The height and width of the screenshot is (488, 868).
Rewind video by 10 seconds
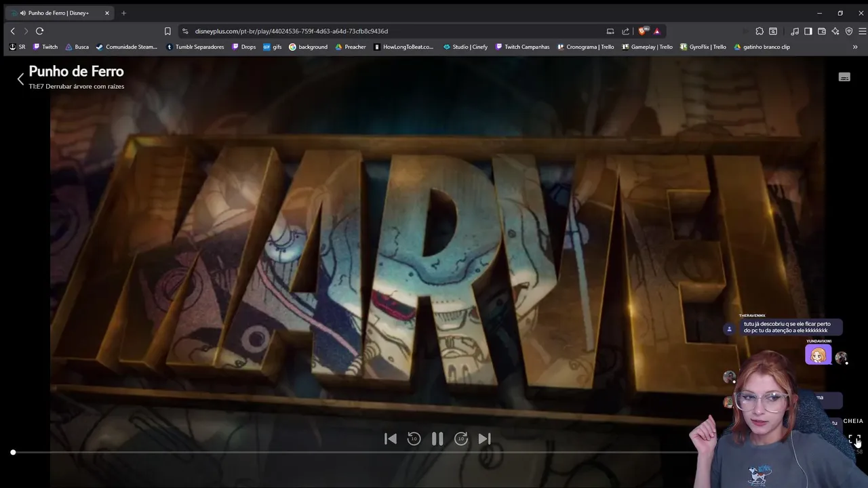coord(414,439)
